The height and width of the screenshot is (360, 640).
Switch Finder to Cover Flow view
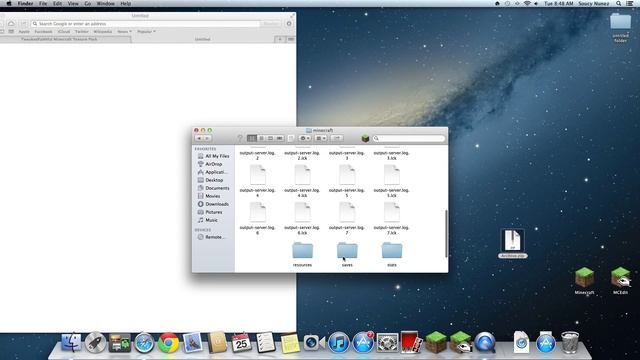(280, 138)
